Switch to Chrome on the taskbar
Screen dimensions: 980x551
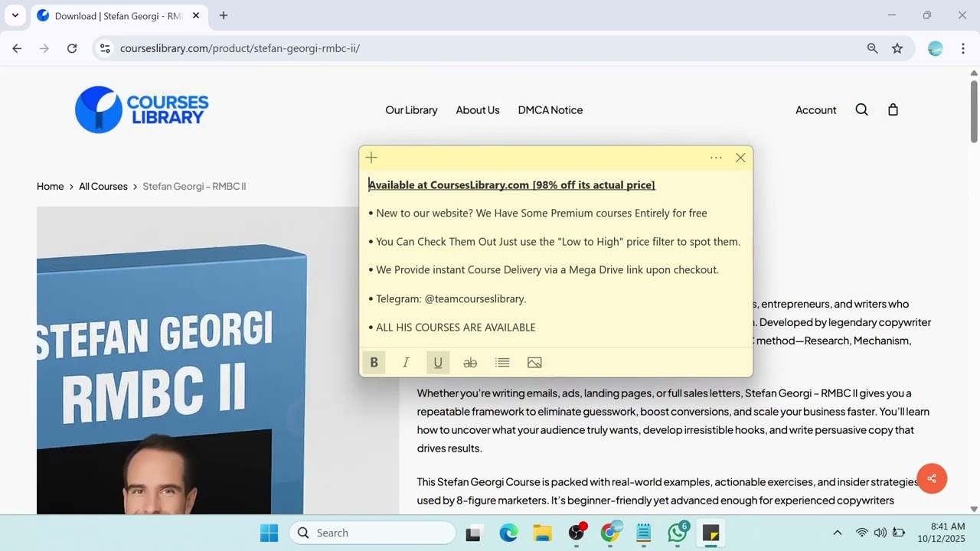tap(610, 533)
